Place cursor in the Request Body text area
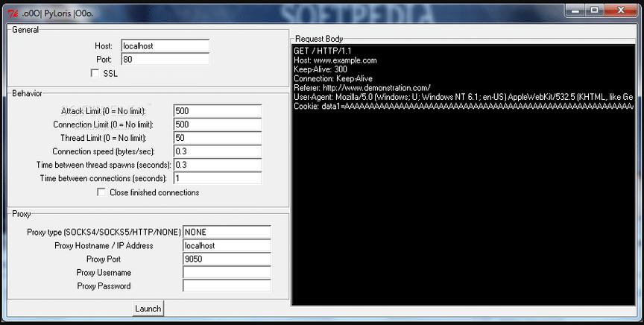Screen dimensions: 644x325 tap(463, 174)
